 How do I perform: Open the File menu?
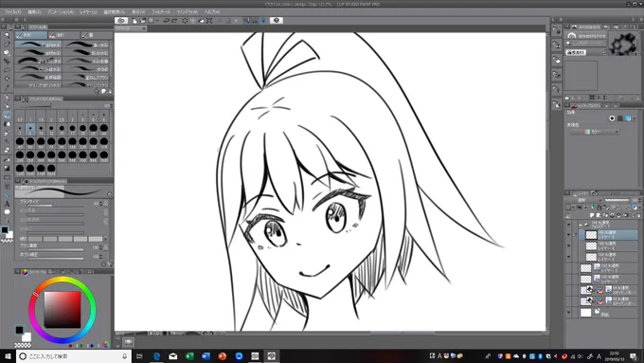click(x=12, y=12)
